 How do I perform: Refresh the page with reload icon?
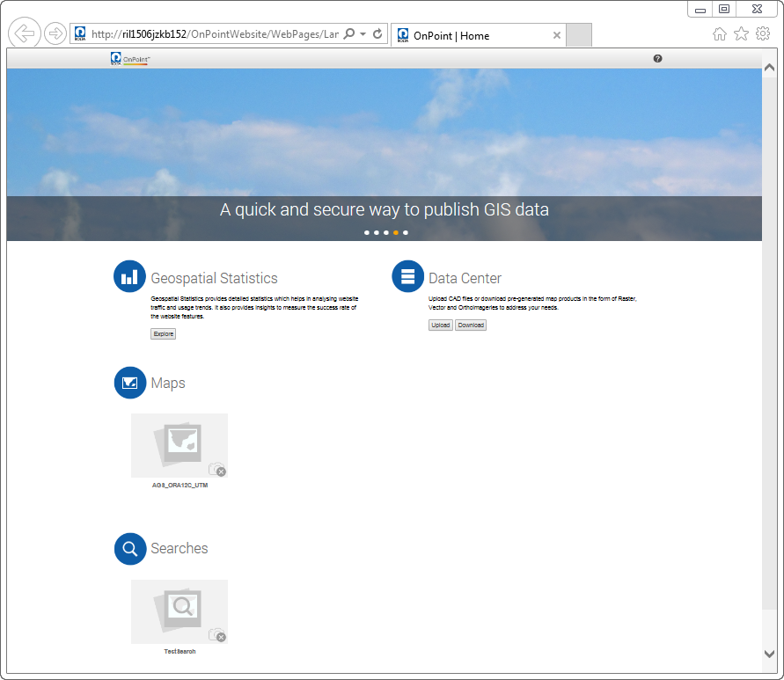point(377,33)
